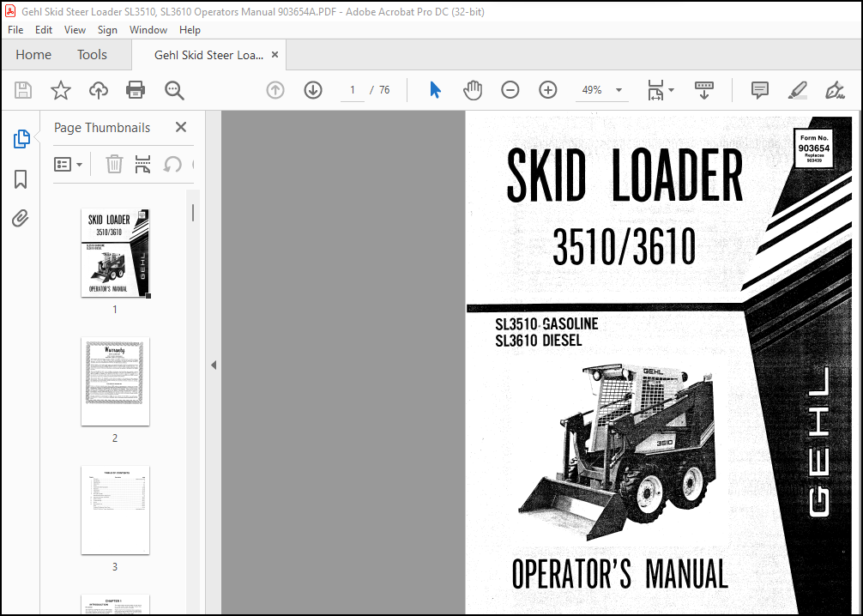Open the File menu
Screen dimensions: 863x616
point(15,30)
